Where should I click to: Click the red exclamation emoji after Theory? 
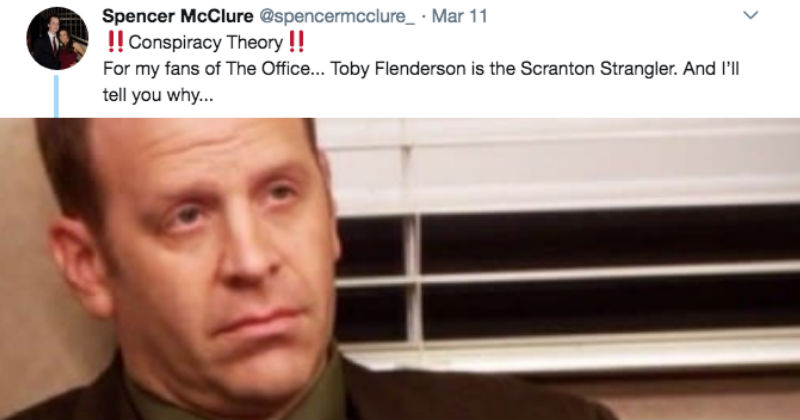(296, 42)
